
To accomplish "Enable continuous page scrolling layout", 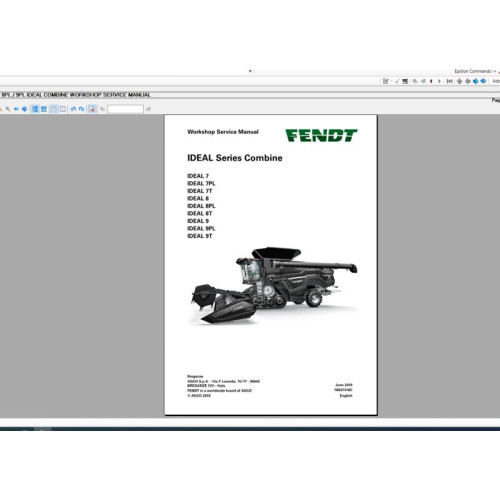I will [35, 109].
